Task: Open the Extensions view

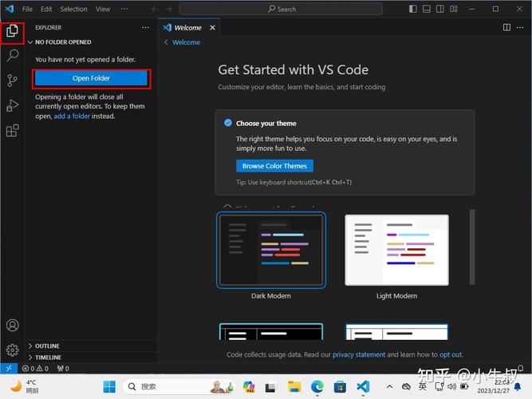Action: (x=13, y=131)
